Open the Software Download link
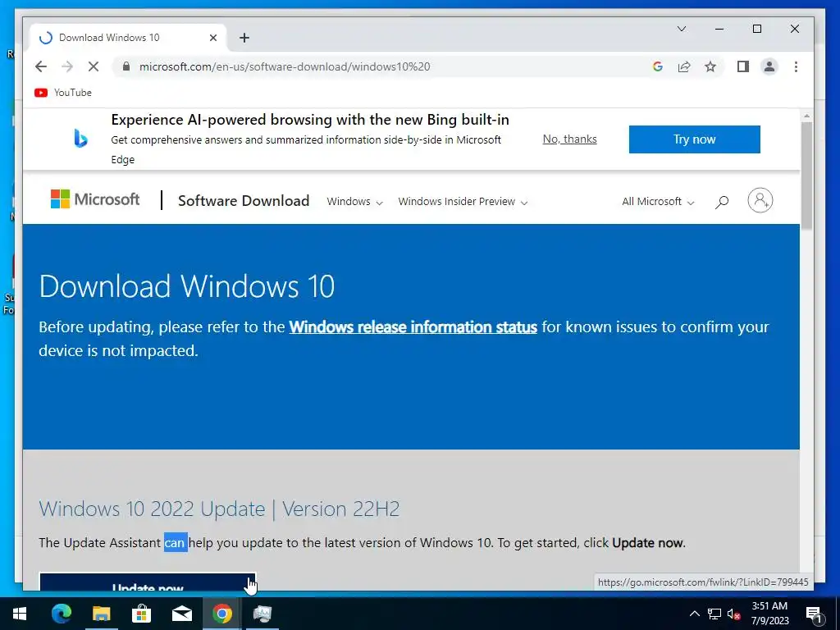The image size is (840, 630). point(244,200)
